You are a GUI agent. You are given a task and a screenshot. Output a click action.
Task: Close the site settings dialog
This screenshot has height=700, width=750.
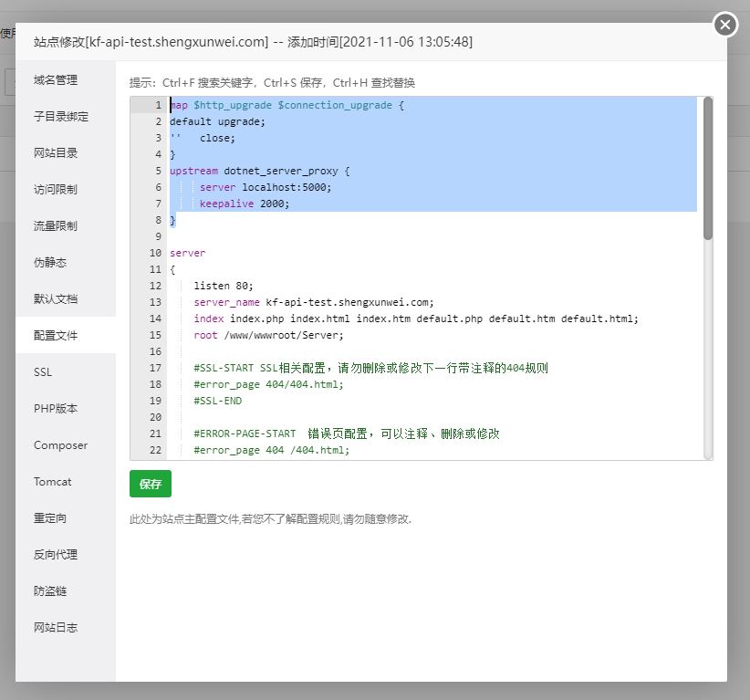tap(724, 25)
